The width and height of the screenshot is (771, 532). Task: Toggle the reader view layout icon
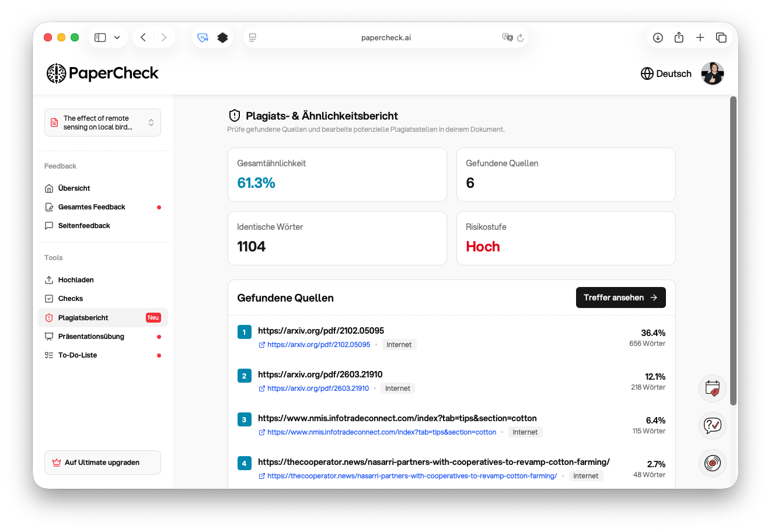coord(252,37)
